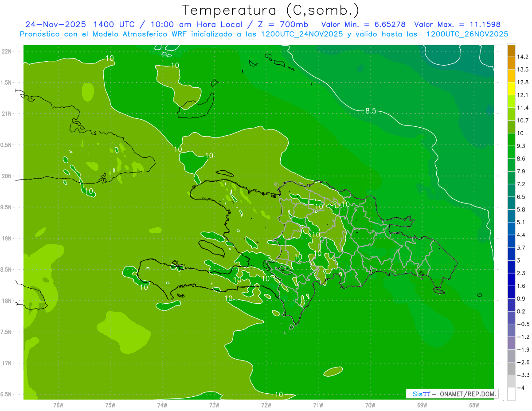532x411 pixels.
Task: Click the "11.4" color scale value
Action: pyautogui.click(x=523, y=108)
